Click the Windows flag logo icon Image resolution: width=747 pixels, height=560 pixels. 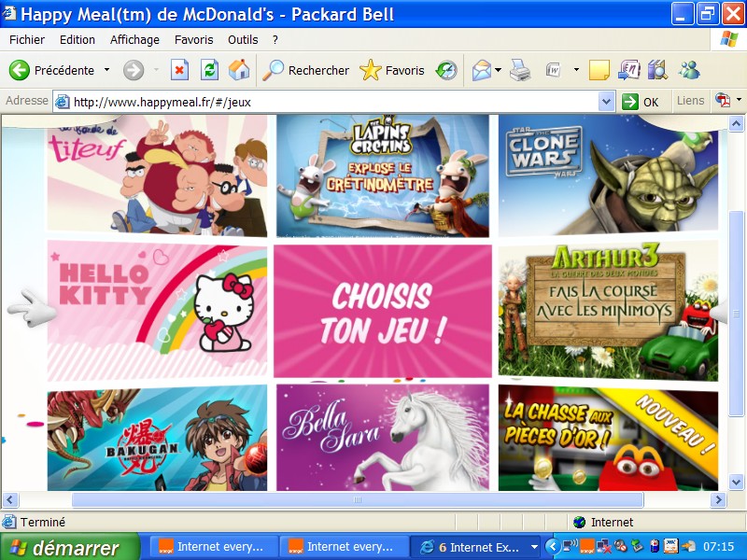tap(729, 39)
